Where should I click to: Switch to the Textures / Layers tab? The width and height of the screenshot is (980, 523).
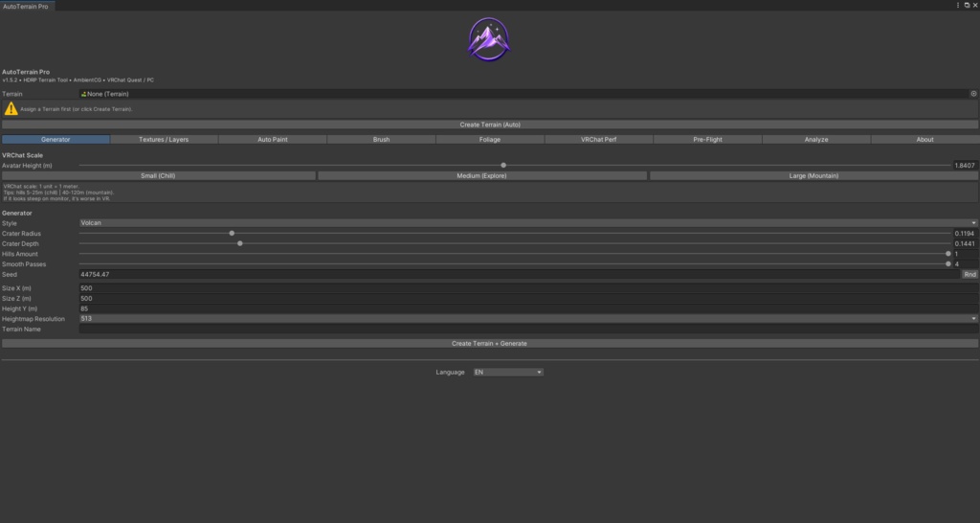point(164,140)
